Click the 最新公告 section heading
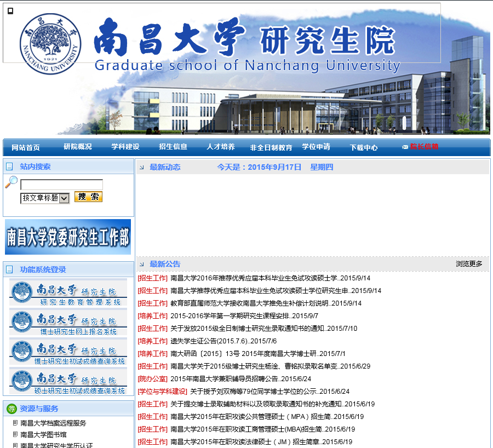 coord(165,264)
